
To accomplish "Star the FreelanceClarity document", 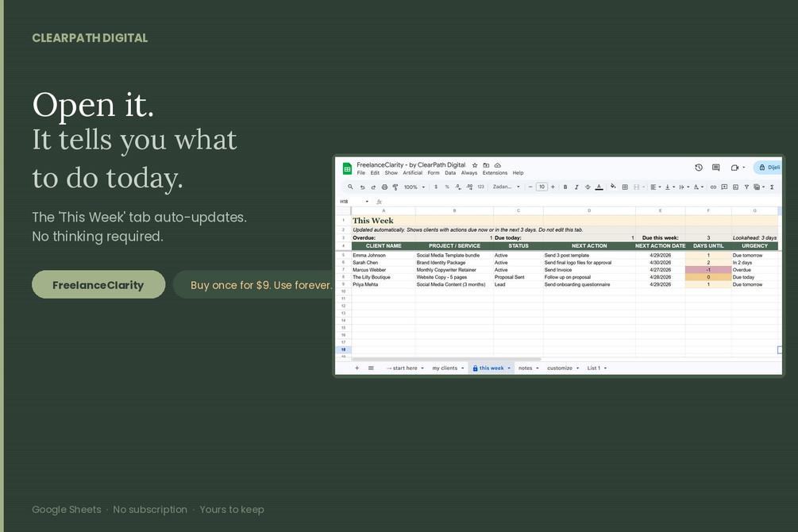I will 475,165.
